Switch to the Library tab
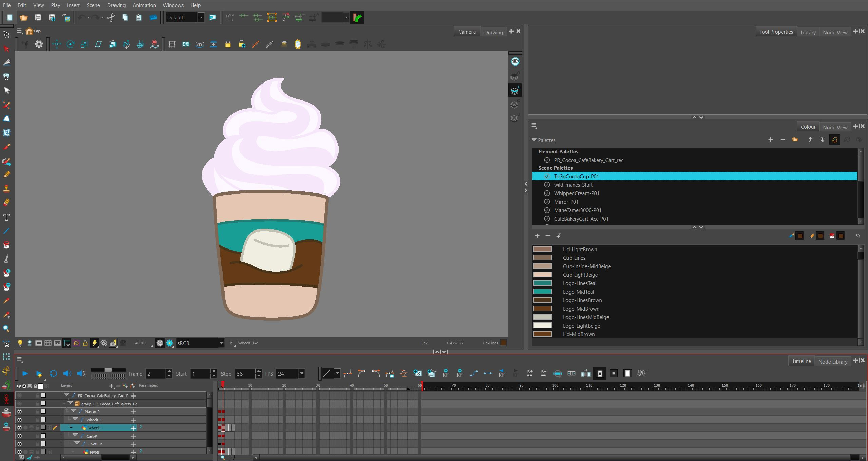The image size is (868, 461). (x=808, y=32)
